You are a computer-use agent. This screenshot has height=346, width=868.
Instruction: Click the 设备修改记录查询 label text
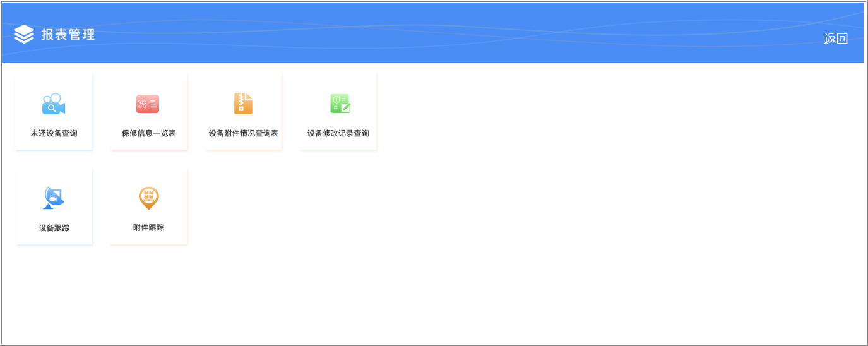[338, 133]
